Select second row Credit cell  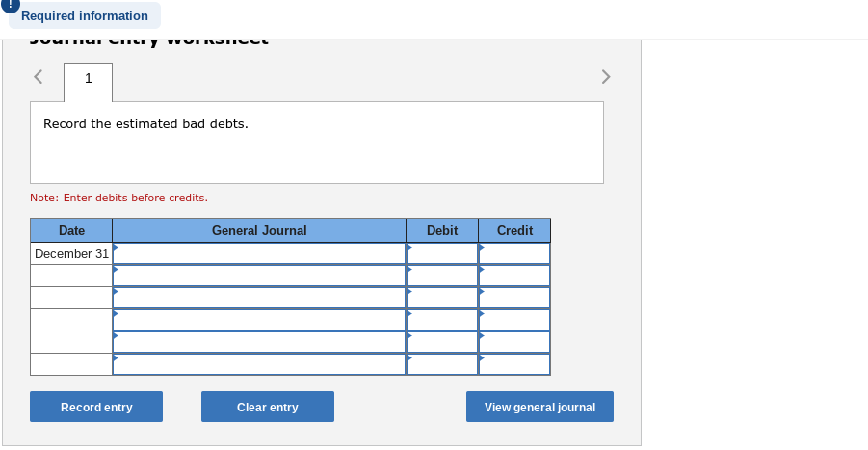coord(514,276)
